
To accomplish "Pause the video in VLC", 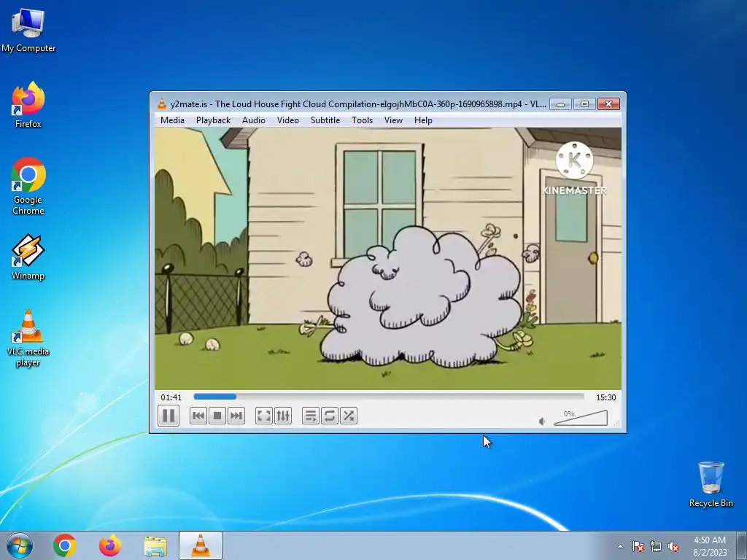I will pos(169,416).
